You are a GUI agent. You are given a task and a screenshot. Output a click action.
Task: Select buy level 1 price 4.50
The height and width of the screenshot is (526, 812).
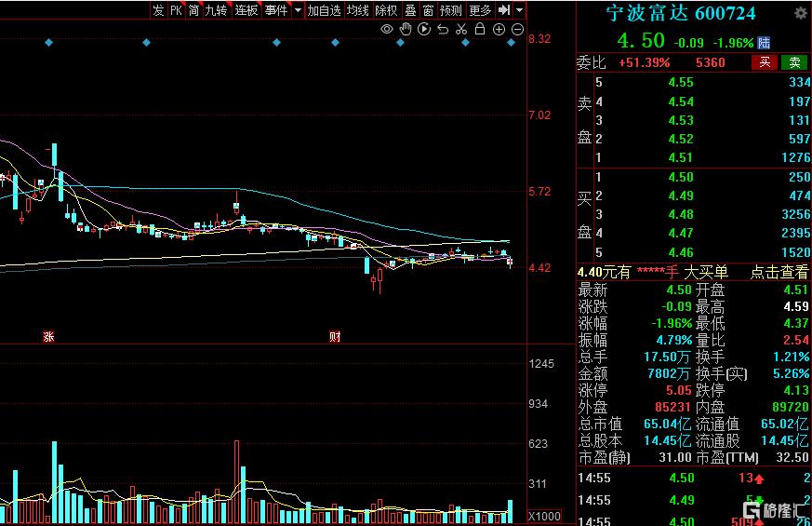681,177
